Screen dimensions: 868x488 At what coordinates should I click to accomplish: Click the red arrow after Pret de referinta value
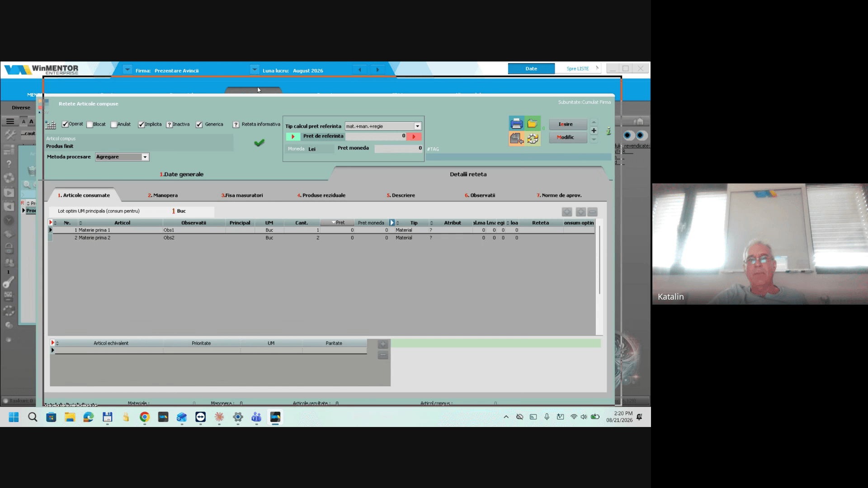point(414,136)
